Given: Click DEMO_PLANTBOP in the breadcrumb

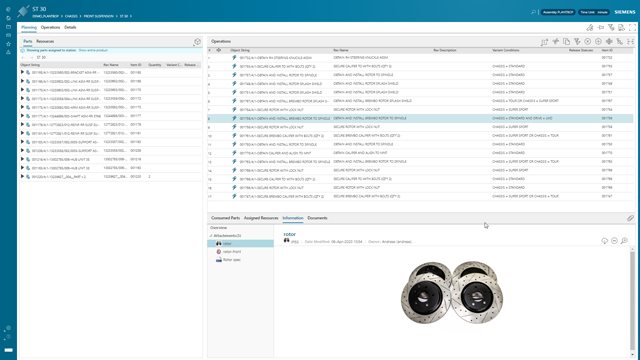Looking at the screenshot, I should click(45, 16).
